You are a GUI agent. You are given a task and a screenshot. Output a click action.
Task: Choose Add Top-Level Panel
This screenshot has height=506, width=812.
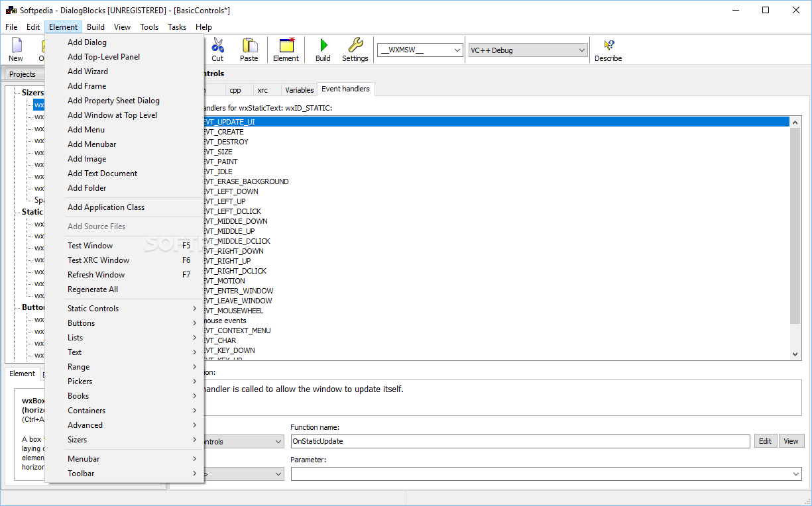(125, 57)
